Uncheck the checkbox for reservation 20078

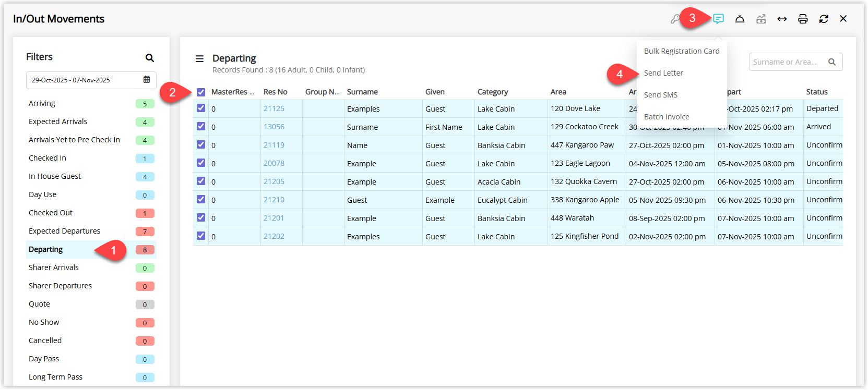(201, 163)
